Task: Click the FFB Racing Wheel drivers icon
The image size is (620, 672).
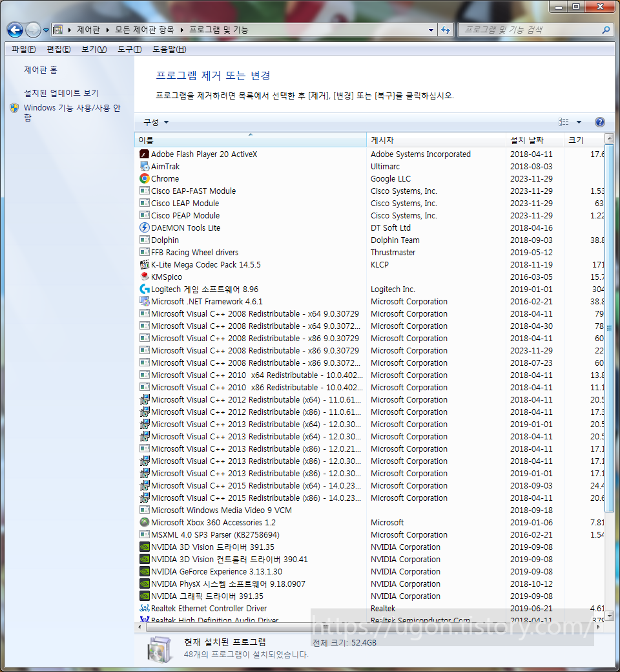Action: (145, 252)
